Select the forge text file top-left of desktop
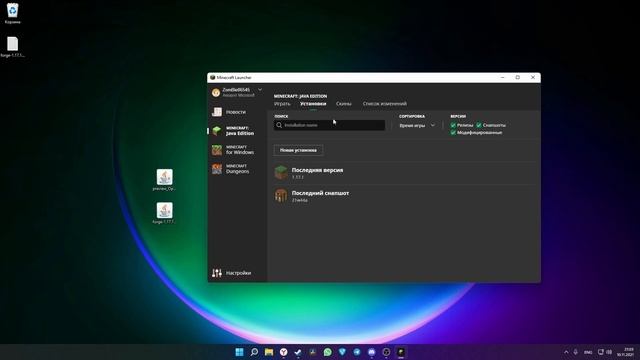This screenshot has height=360, width=640. tap(12, 47)
